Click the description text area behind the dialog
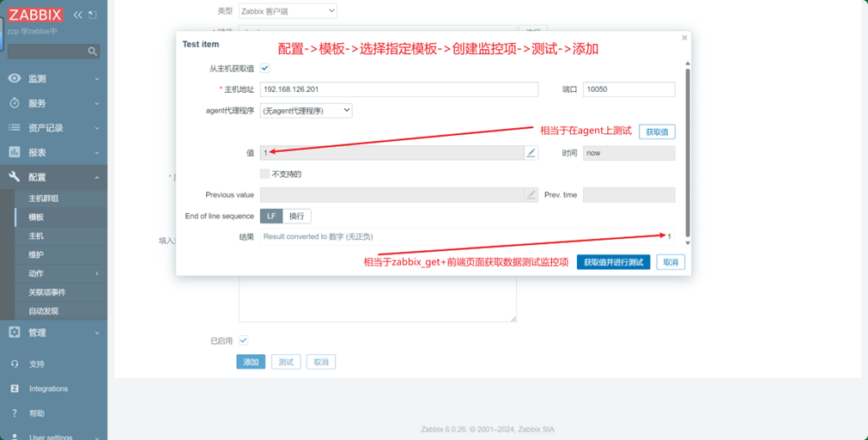868x440 pixels. pyautogui.click(x=378, y=299)
